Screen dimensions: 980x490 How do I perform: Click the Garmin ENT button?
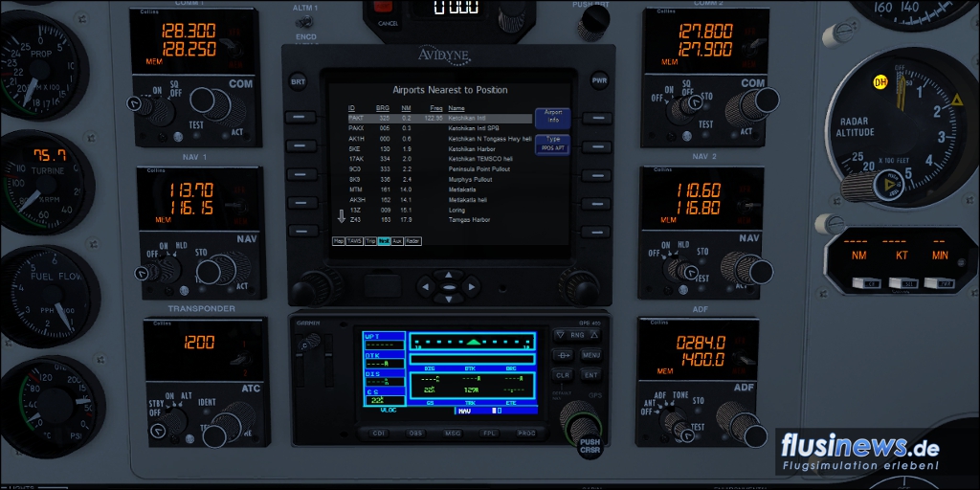tap(590, 375)
